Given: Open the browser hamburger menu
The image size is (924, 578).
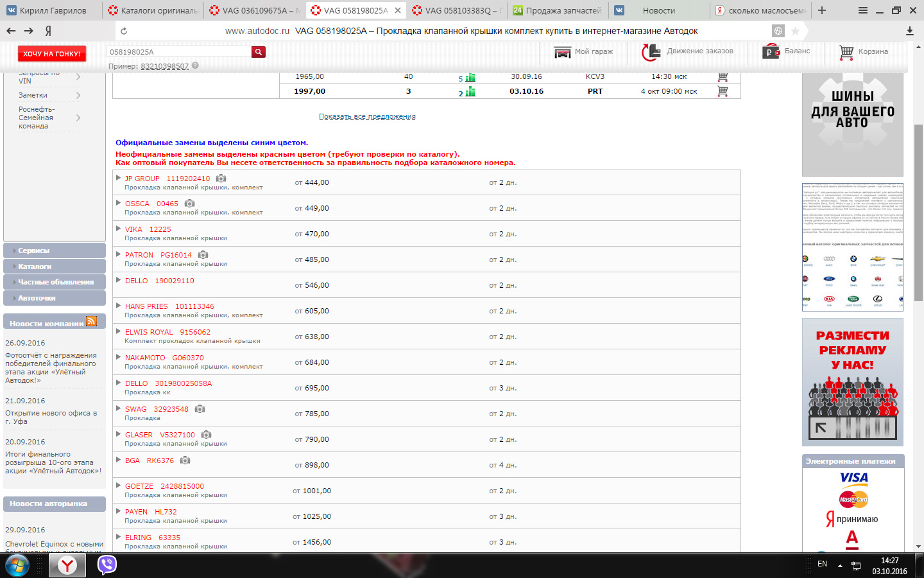Looking at the screenshot, I should coord(863,10).
